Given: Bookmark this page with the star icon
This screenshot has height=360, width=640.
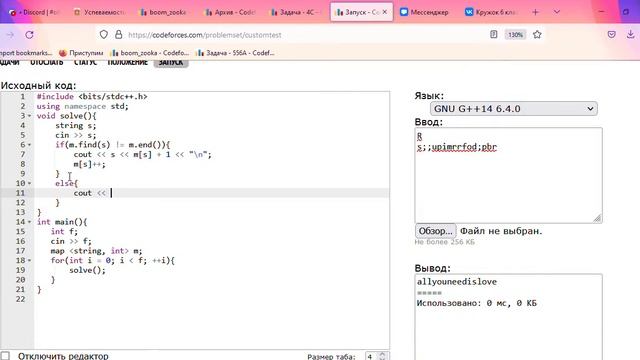Looking at the screenshot, I should [x=537, y=35].
